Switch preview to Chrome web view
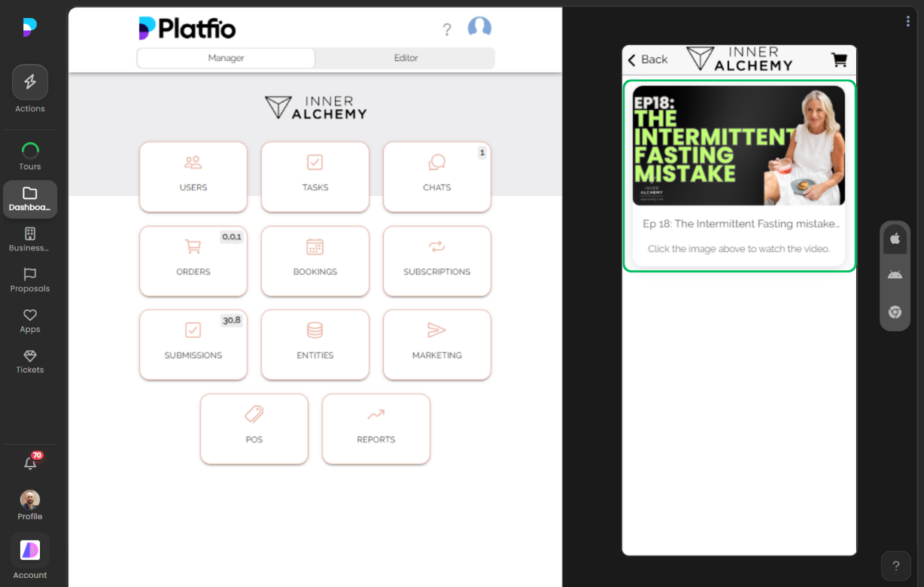The width and height of the screenshot is (924, 587). point(895,312)
